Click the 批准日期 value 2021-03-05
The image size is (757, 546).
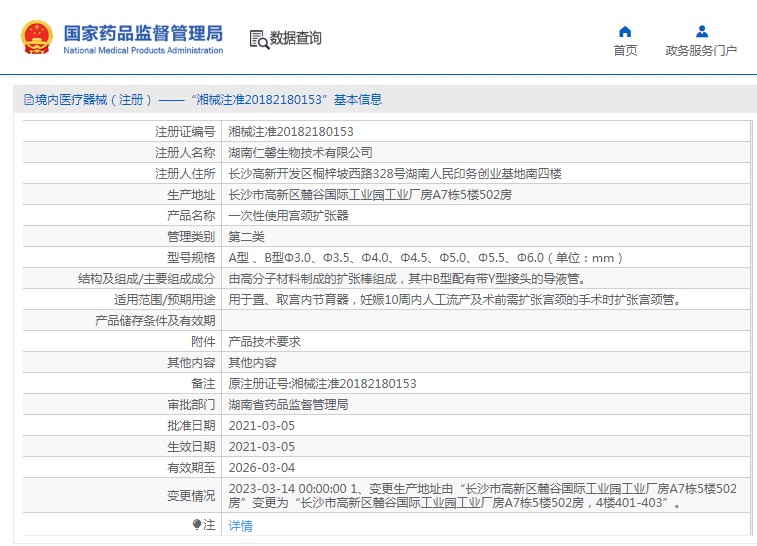[261, 426]
